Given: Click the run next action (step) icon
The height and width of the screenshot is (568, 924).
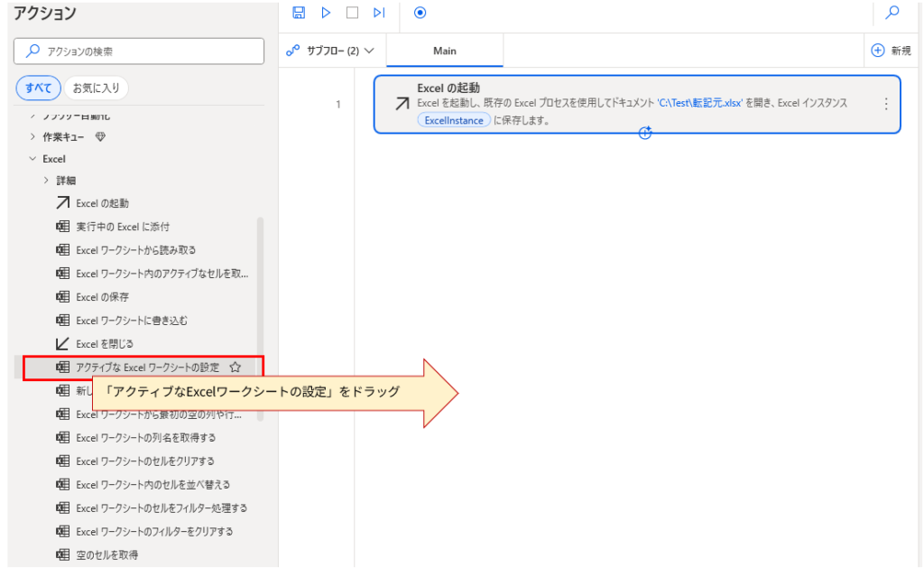Looking at the screenshot, I should point(378,13).
